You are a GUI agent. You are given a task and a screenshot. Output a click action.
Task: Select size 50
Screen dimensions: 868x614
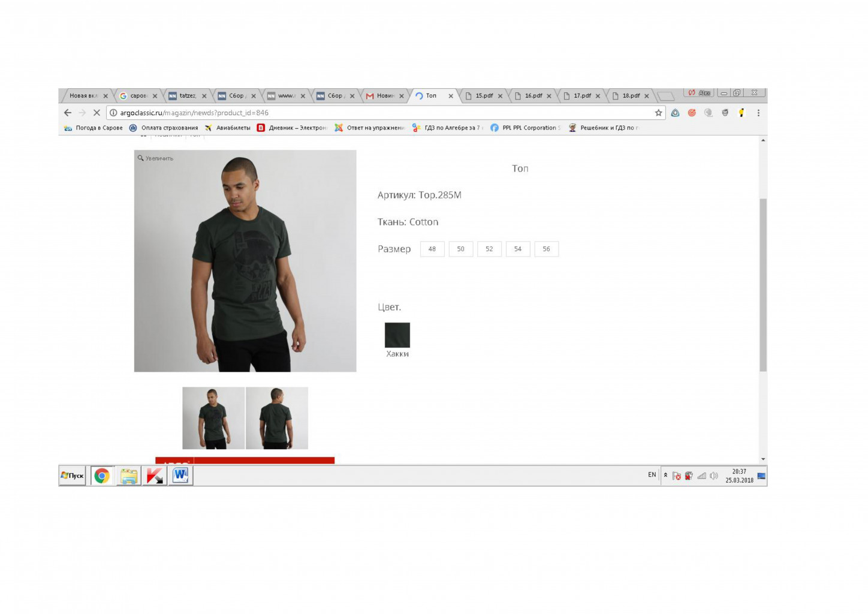pyautogui.click(x=461, y=249)
